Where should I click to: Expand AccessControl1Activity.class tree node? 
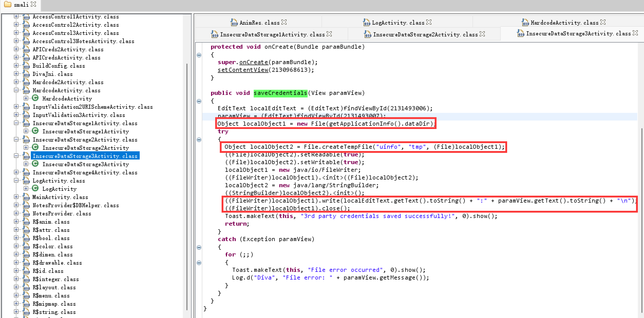[x=16, y=16]
